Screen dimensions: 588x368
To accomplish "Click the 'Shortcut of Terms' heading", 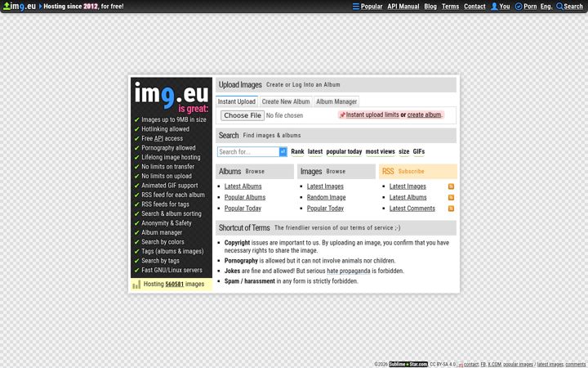I will coord(244,227).
